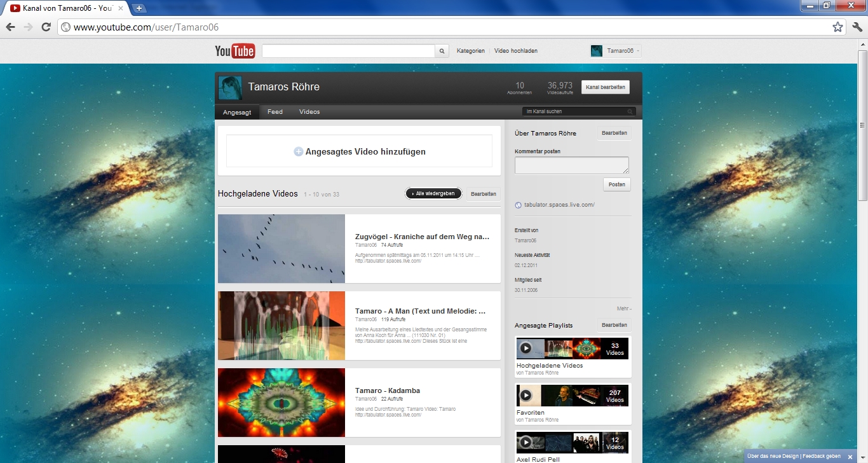Click the search magnifier button
This screenshot has width=868, height=463.
443,51
